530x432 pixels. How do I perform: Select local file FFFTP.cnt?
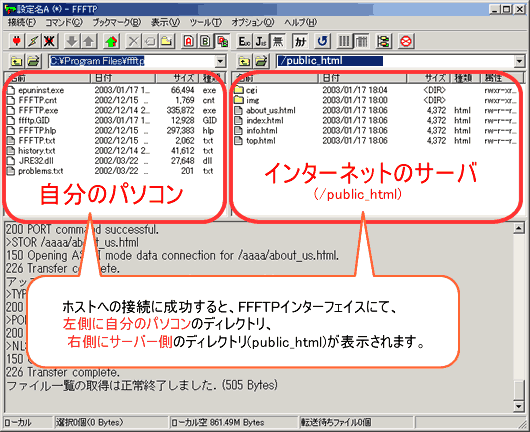[38, 100]
